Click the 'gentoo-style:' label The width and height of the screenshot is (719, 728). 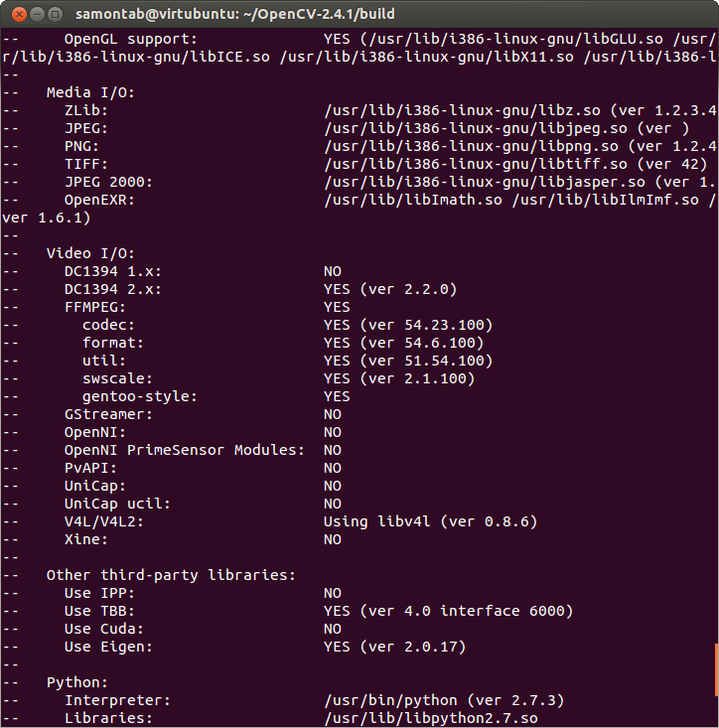tap(140, 396)
